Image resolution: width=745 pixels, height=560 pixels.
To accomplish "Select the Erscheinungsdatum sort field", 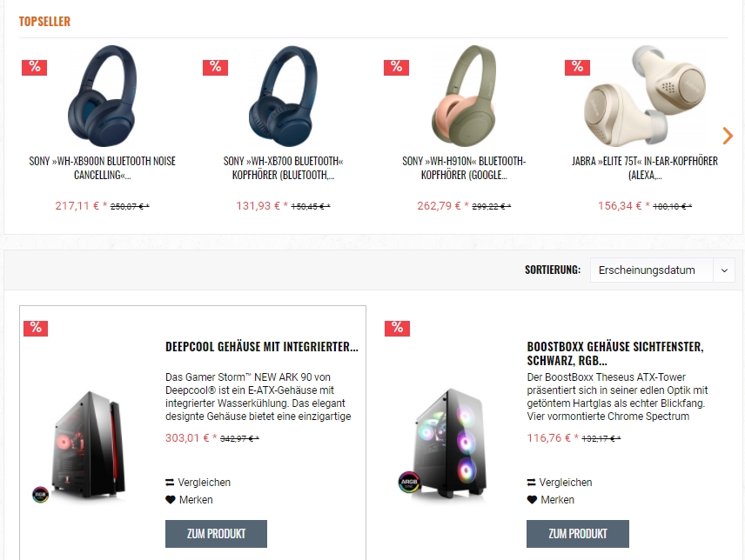I will tap(651, 270).
